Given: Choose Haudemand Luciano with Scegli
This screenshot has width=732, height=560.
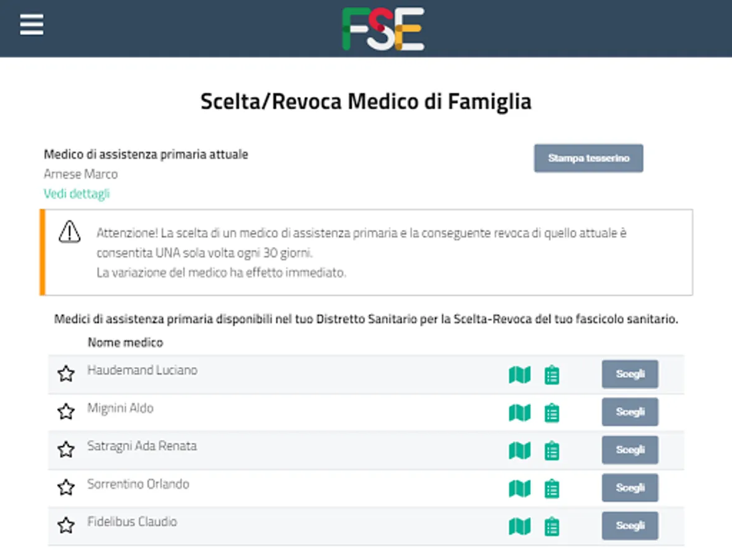Looking at the screenshot, I should coord(630,375).
